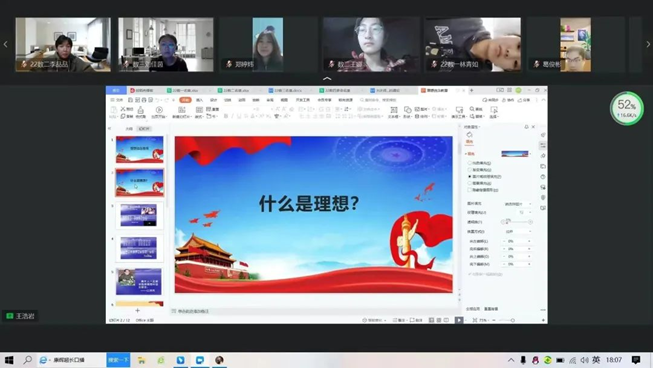Show next participants with the right arrow
The width and height of the screenshot is (653, 368).
pos(648,44)
